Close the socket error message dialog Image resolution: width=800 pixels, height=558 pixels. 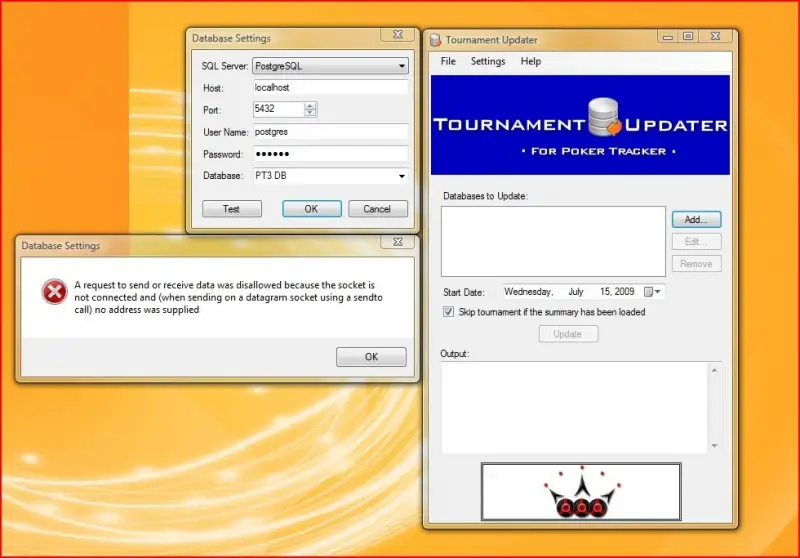pyautogui.click(x=398, y=242)
